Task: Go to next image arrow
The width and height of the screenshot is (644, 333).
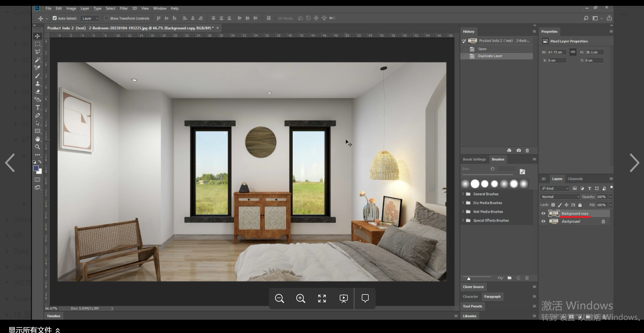Action: [634, 163]
